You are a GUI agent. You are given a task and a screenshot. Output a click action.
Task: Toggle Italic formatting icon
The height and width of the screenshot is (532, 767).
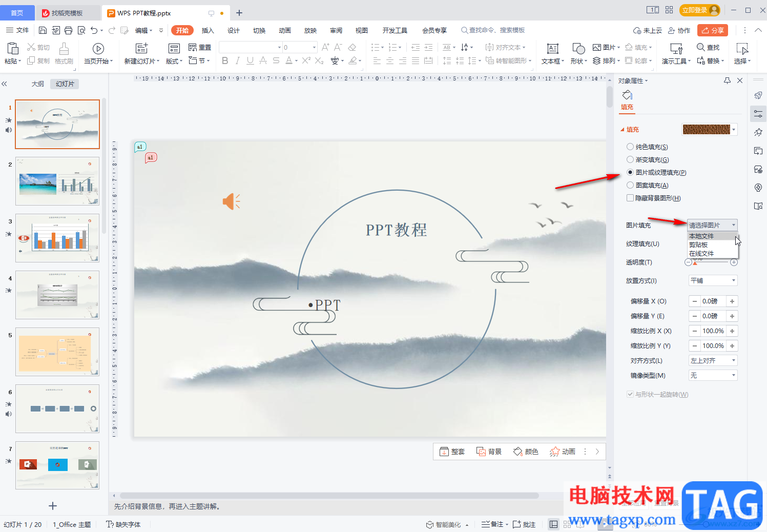pos(237,61)
